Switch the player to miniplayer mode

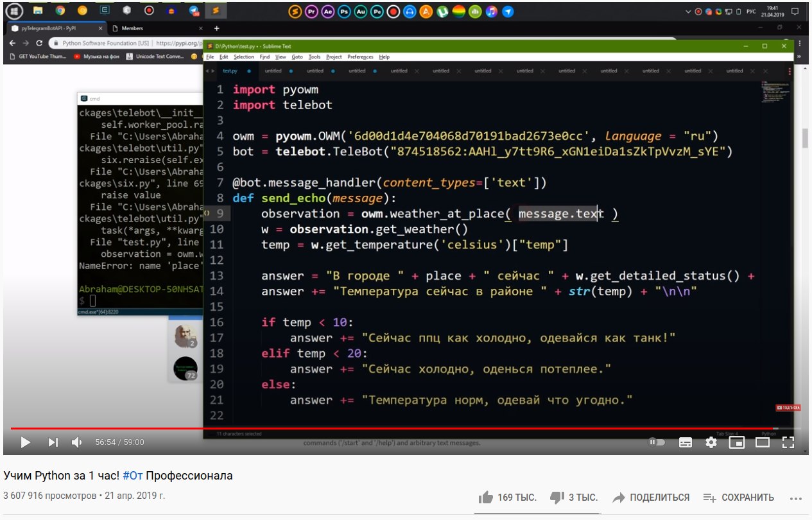pos(737,442)
